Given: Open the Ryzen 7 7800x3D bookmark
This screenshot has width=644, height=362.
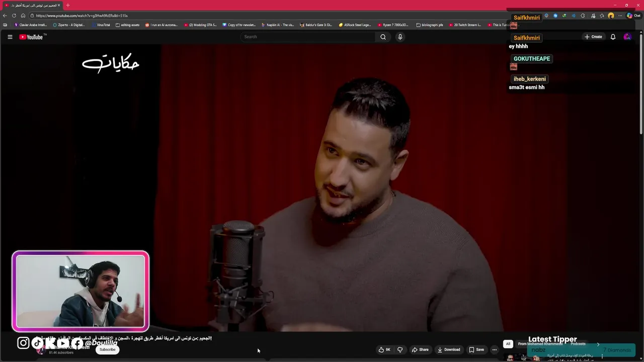Looking at the screenshot, I should click(x=393, y=25).
